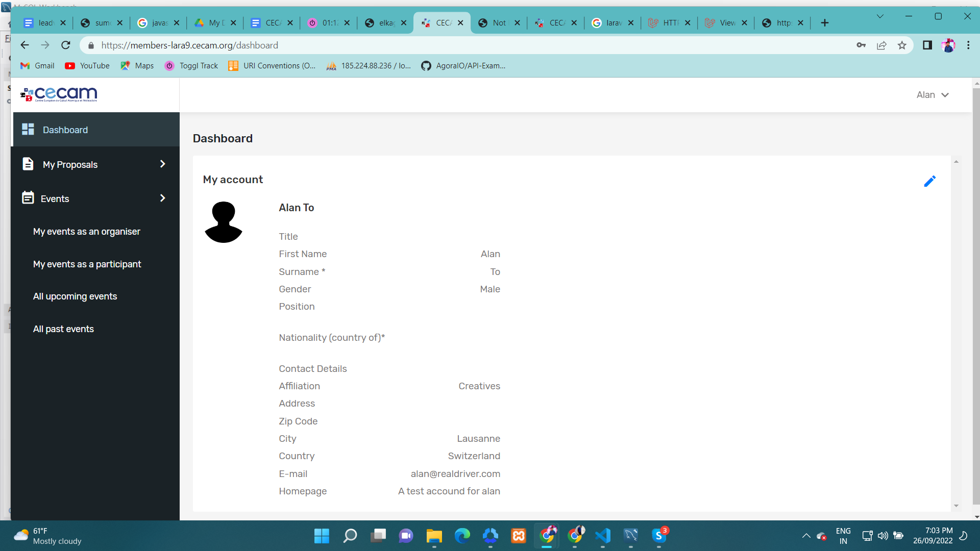Click the All past events link
980x551 pixels.
(63, 329)
